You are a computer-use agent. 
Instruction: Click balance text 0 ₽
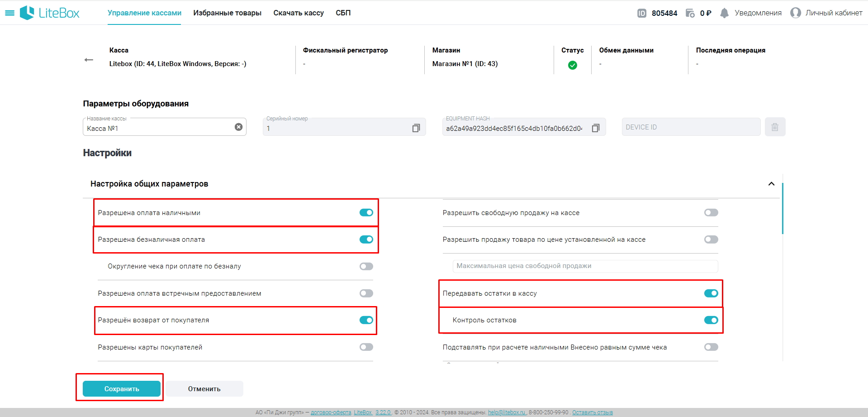click(x=706, y=13)
